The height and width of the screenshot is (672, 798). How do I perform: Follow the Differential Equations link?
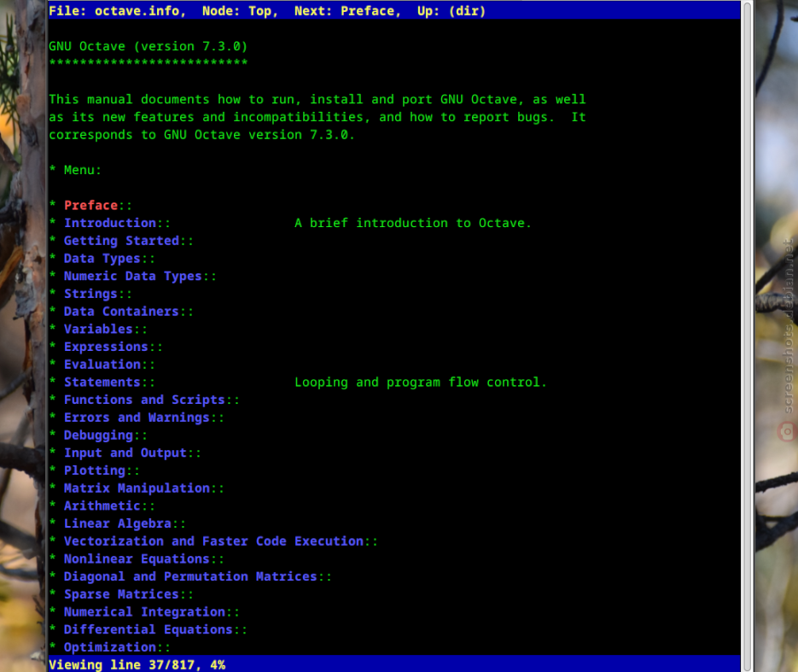149,630
